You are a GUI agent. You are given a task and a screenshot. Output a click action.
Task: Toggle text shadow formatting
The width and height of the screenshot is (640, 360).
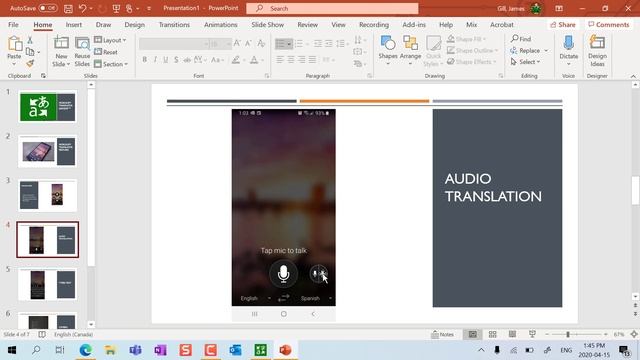point(176,60)
